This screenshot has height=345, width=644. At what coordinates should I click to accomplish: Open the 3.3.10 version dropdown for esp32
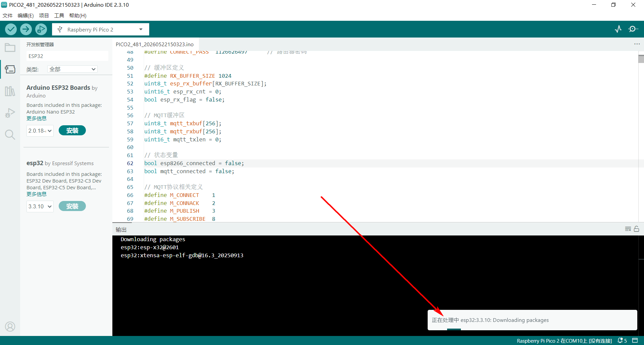pos(40,206)
